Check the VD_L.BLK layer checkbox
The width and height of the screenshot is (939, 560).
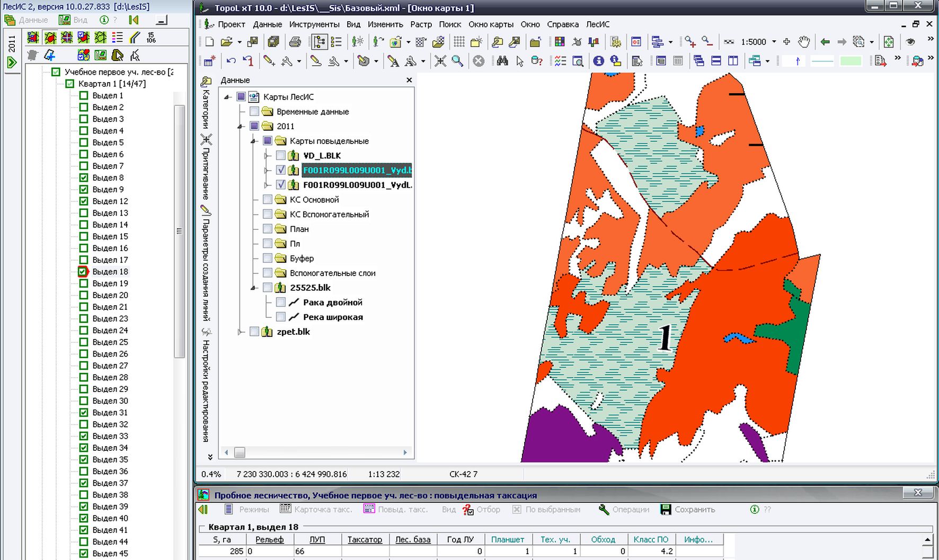[x=281, y=156]
